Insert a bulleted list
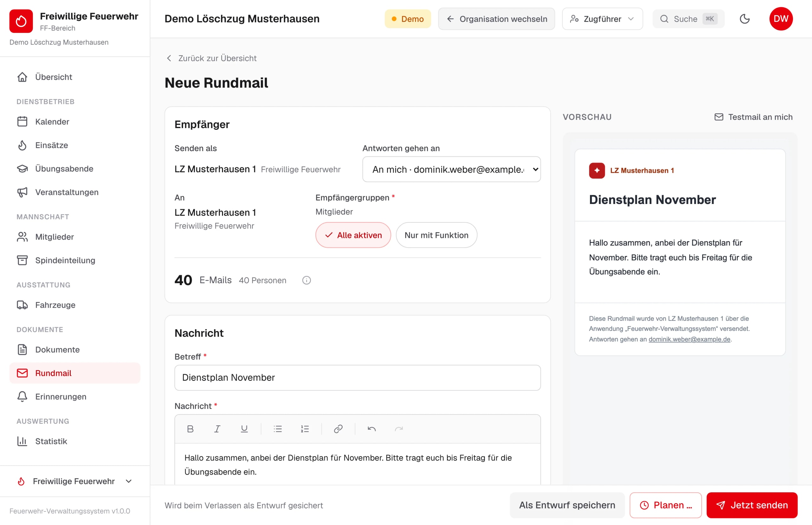Viewport: 812px width, 525px height. (x=278, y=429)
